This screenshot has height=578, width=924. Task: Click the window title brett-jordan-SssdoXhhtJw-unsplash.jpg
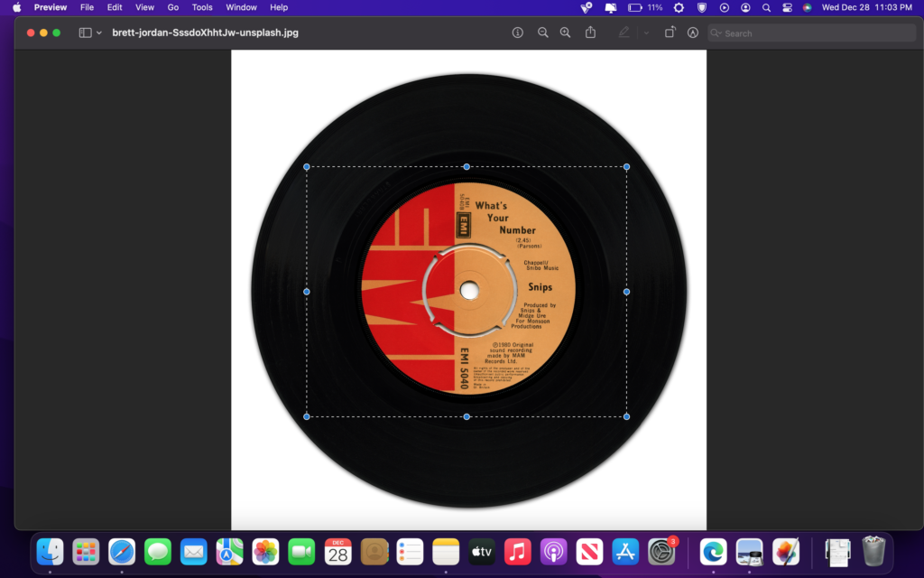(205, 33)
